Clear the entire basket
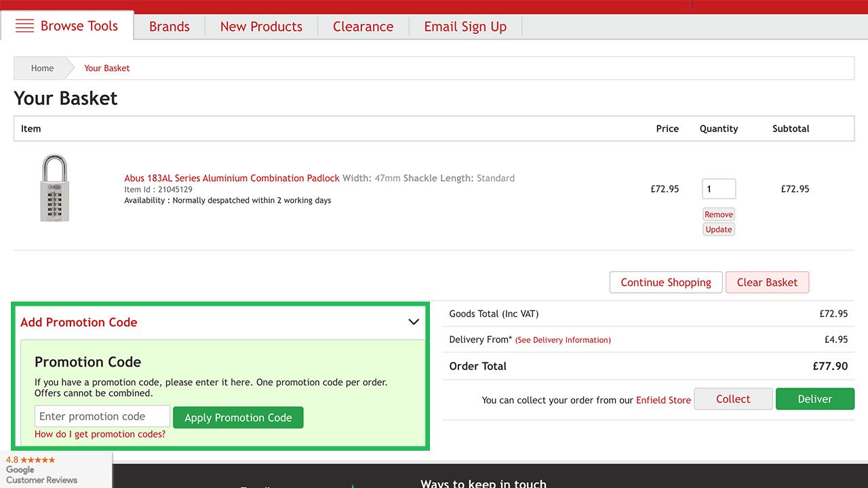 tap(768, 283)
